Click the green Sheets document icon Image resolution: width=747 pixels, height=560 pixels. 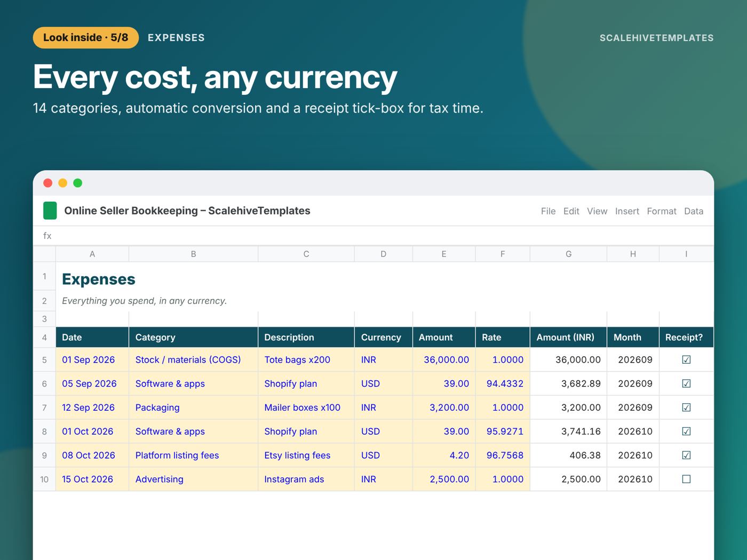(50, 211)
